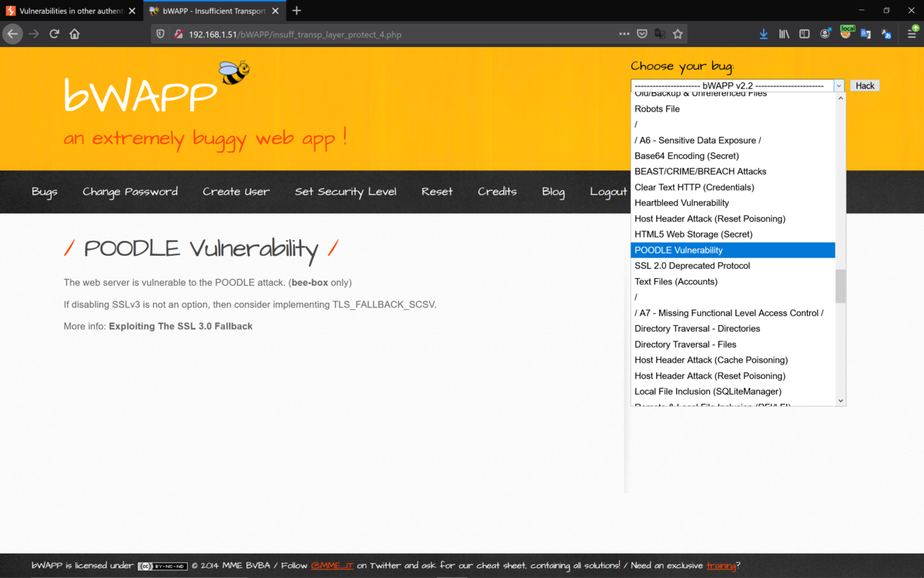Go to Create User
Viewport: 924px width, 578px height.
coord(236,192)
